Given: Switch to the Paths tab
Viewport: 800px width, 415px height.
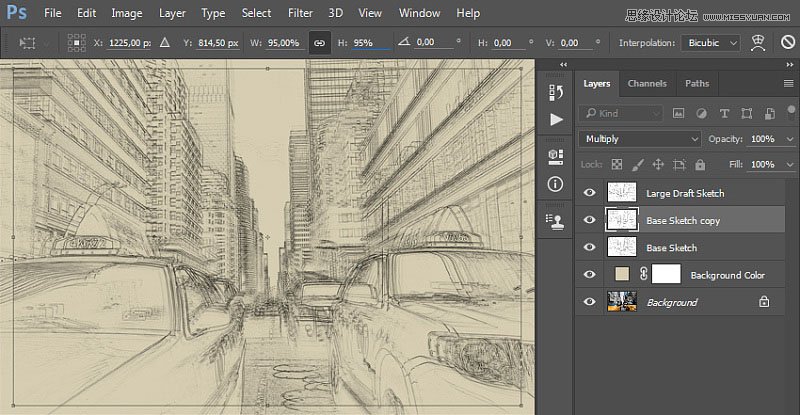Looking at the screenshot, I should [x=697, y=84].
